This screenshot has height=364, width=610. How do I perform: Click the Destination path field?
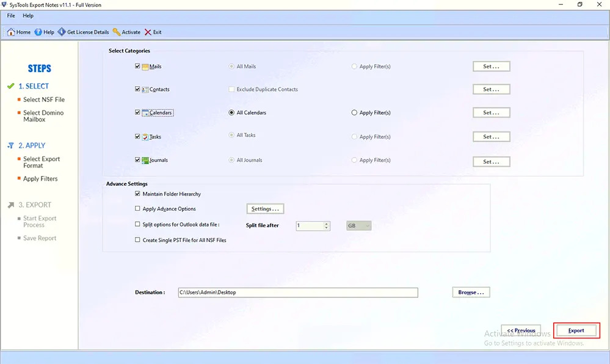click(x=298, y=293)
